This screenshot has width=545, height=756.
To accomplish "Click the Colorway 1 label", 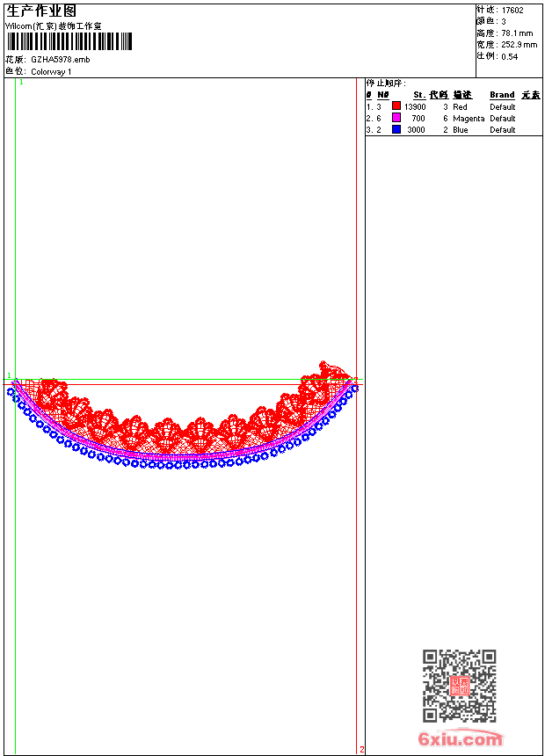I will click(51, 72).
